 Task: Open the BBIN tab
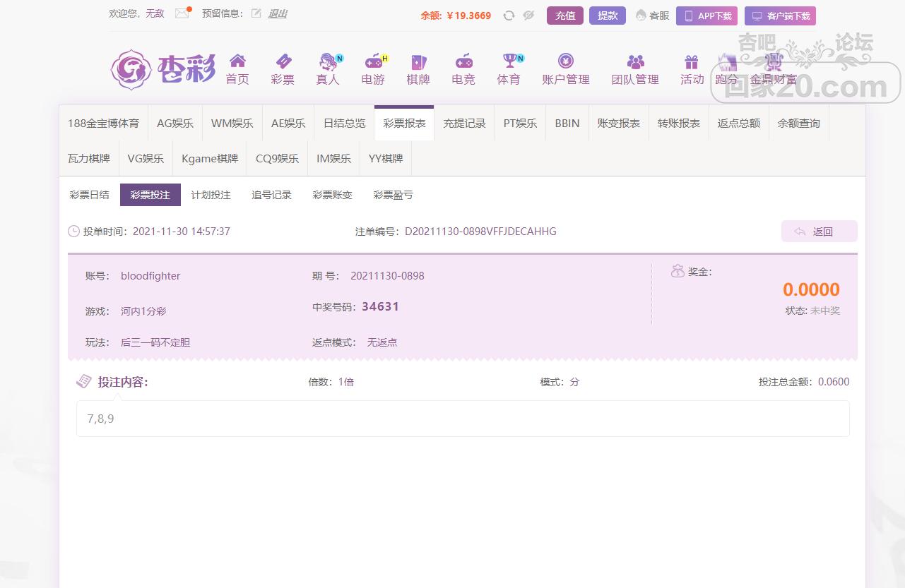(x=567, y=123)
